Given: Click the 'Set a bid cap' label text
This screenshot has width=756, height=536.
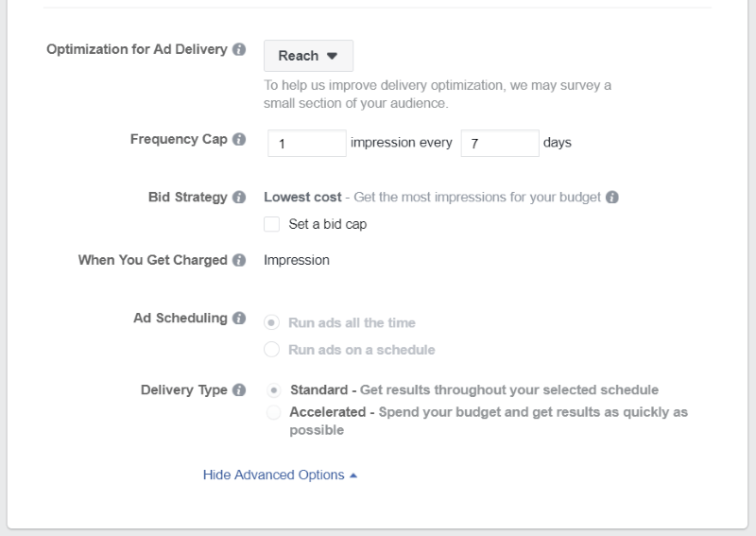Looking at the screenshot, I should (328, 224).
